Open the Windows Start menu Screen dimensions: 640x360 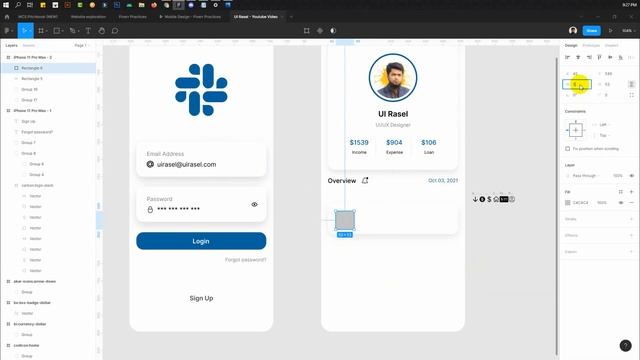click(6, 5)
